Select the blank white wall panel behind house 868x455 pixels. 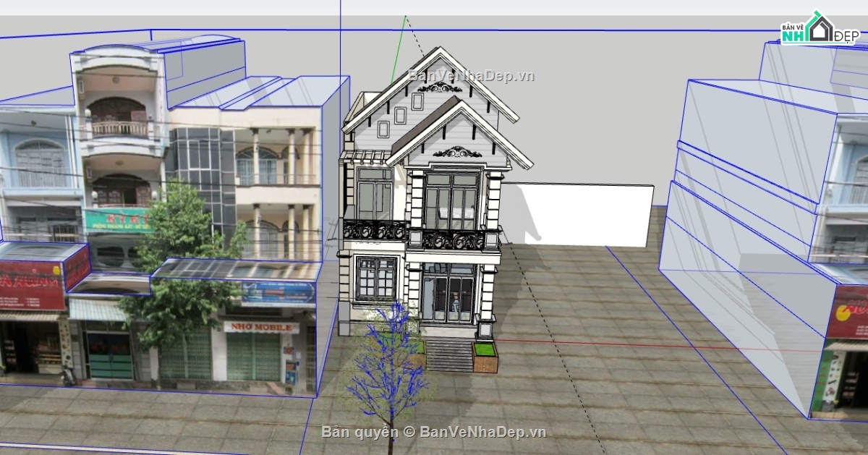(x=579, y=214)
